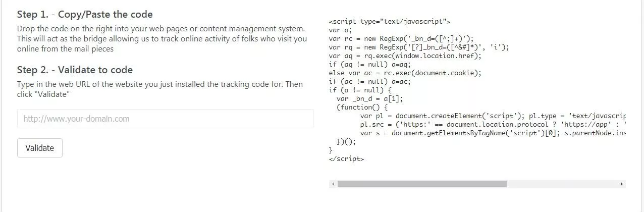The width and height of the screenshot is (644, 212).
Task: Click the closing </script> tag line
Action: click(346, 158)
